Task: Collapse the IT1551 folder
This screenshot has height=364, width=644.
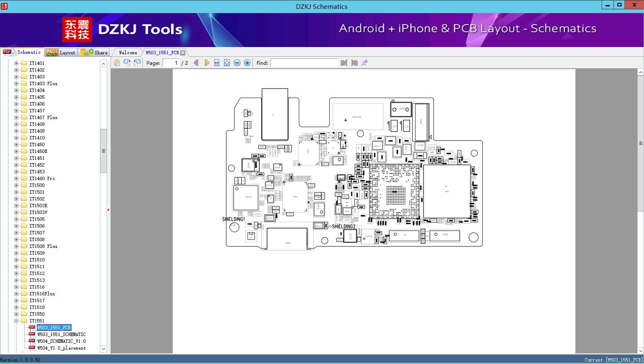Action: pyautogui.click(x=16, y=321)
